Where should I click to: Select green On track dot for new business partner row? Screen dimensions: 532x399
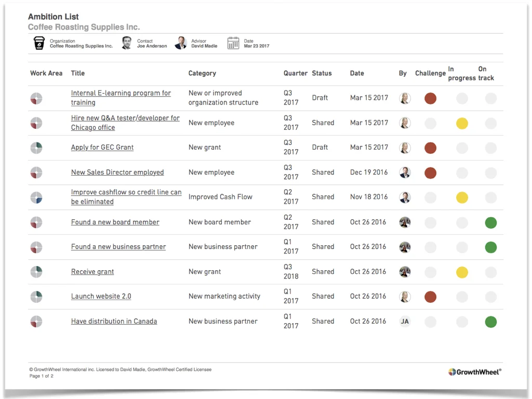pos(490,247)
